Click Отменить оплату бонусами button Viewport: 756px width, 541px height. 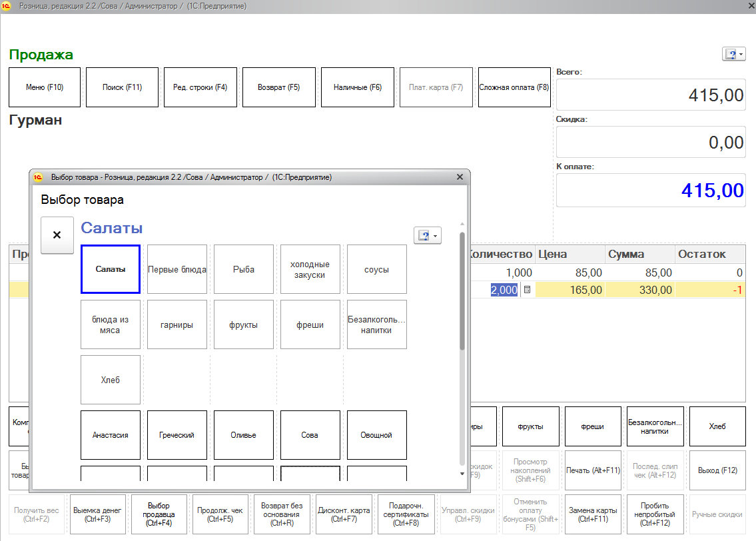click(x=530, y=514)
